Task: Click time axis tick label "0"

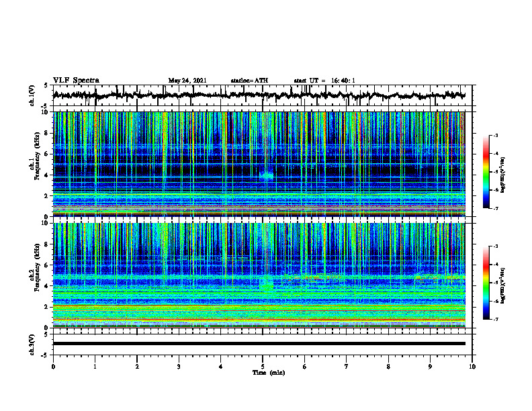Action: [x=53, y=367]
